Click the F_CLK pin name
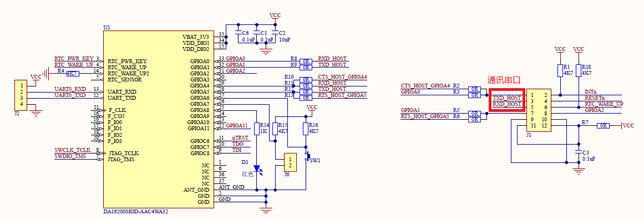Viewport: 644px width, 220px height. pyautogui.click(x=117, y=110)
